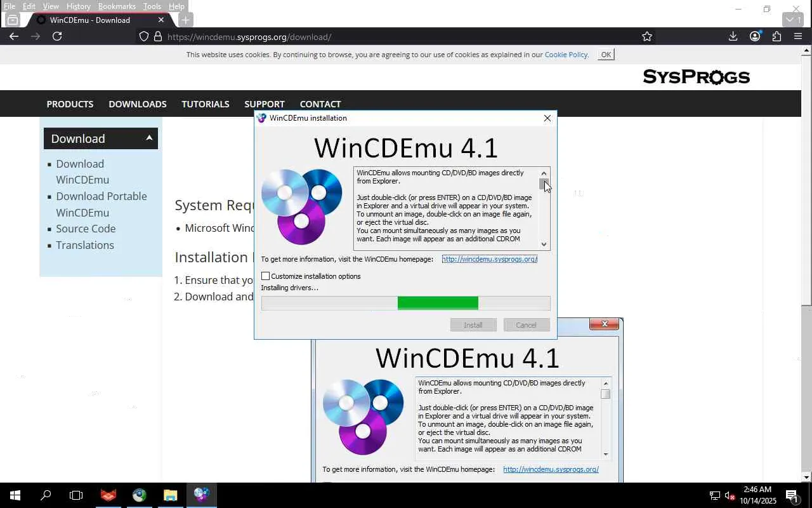812x508 pixels.
Task: Open the Tools menu
Action: point(152,6)
